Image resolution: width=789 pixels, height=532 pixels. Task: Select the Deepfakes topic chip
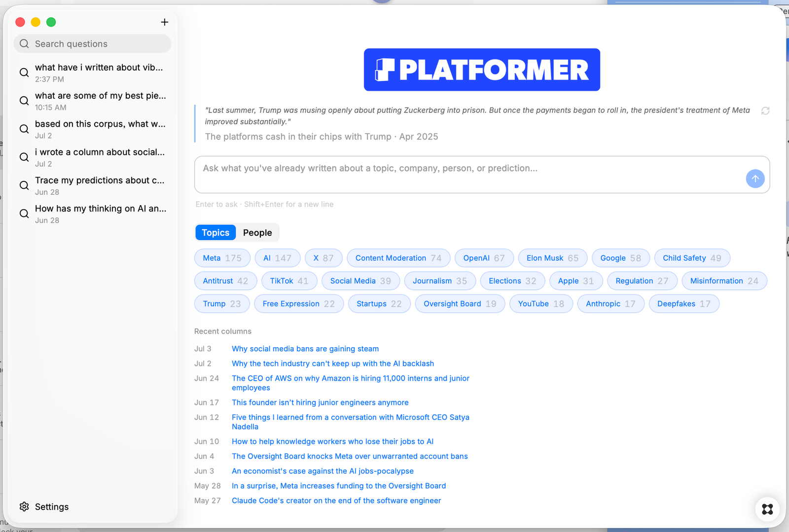[x=684, y=304]
